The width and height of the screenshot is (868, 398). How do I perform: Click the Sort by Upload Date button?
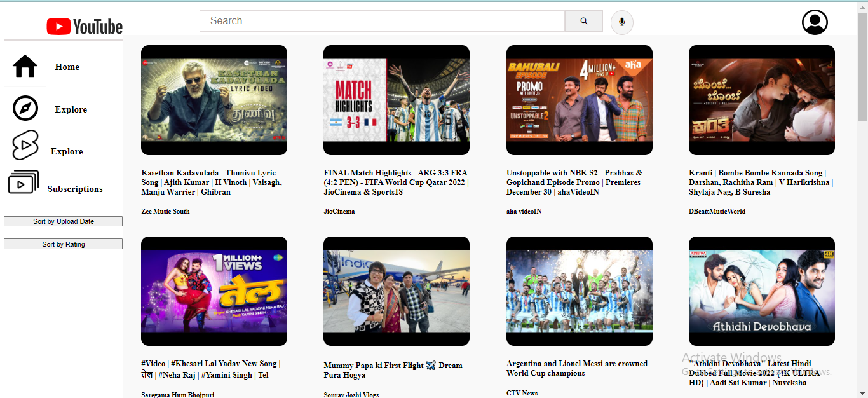63,221
